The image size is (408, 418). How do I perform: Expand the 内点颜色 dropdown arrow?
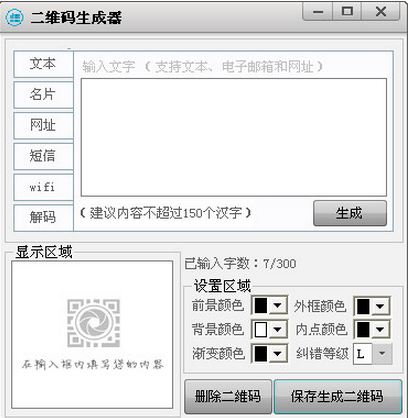coord(380,329)
